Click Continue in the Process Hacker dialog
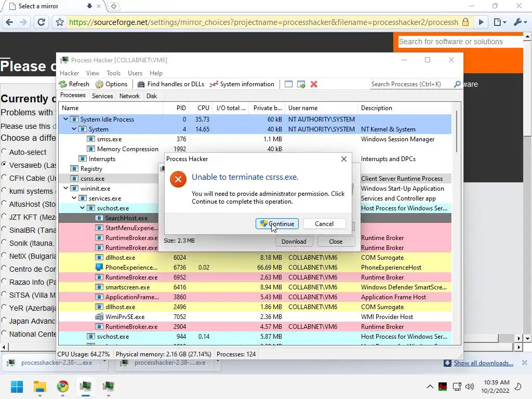 pyautogui.click(x=277, y=224)
